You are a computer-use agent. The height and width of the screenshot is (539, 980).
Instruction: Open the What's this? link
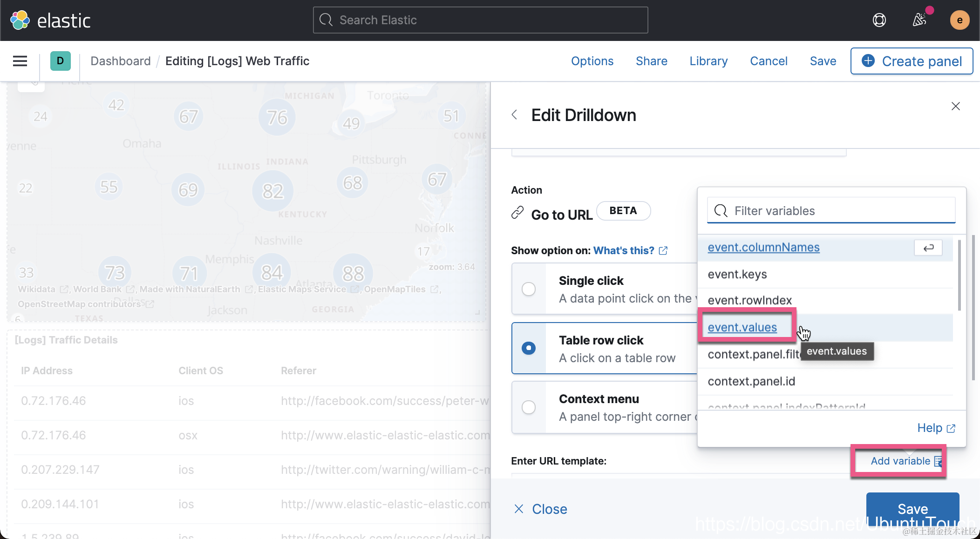click(623, 250)
